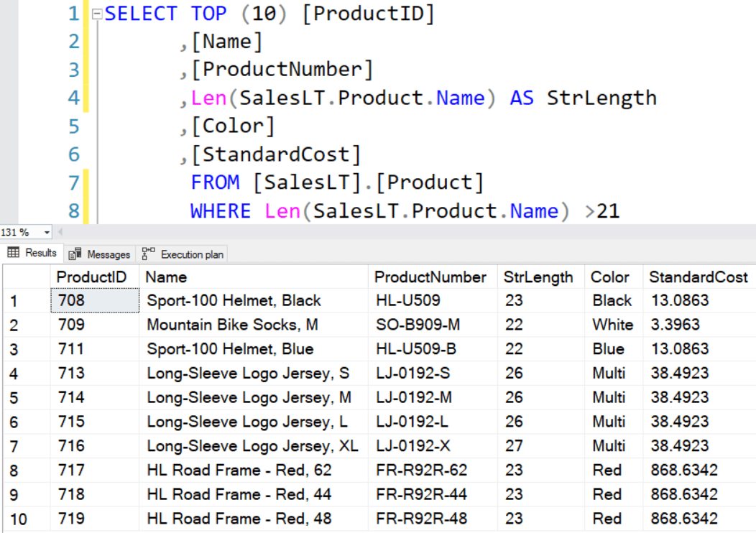The height and width of the screenshot is (533, 756).
Task: Select ProductID cell 716
Action: (95, 446)
